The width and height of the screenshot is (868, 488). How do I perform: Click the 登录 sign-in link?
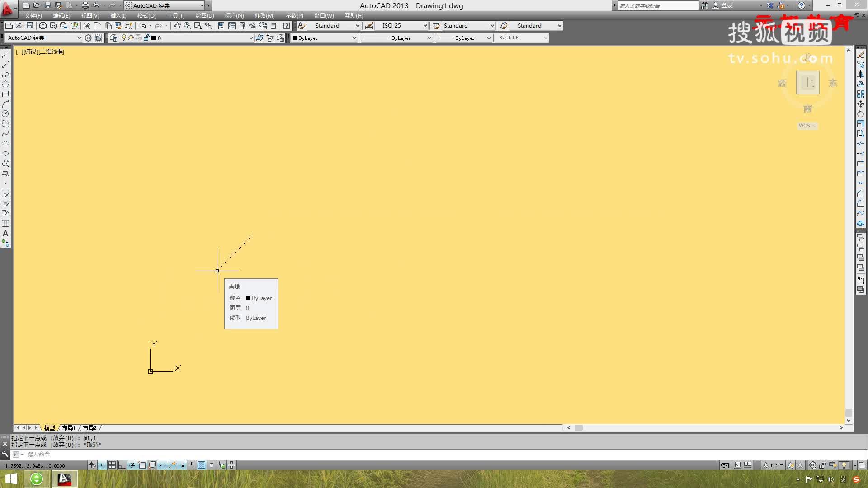coord(726,5)
